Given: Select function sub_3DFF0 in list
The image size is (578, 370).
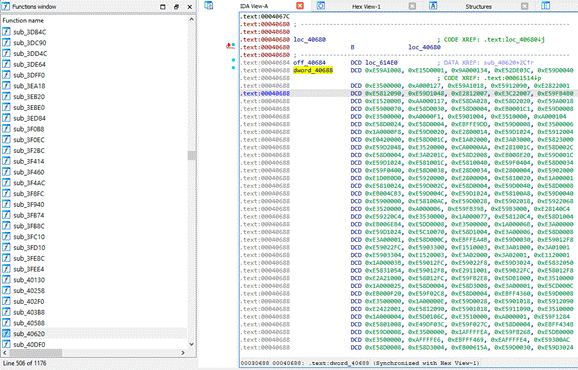Looking at the screenshot, I should tap(29, 75).
